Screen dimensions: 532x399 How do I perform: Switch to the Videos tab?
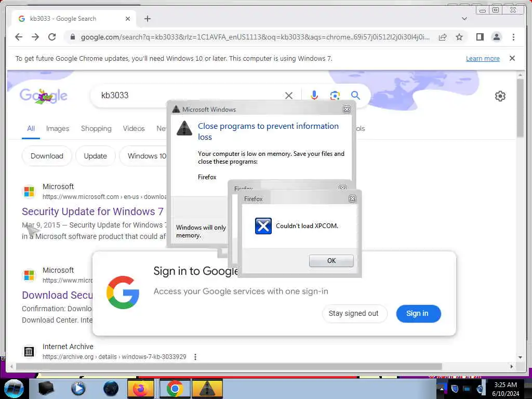tap(134, 129)
